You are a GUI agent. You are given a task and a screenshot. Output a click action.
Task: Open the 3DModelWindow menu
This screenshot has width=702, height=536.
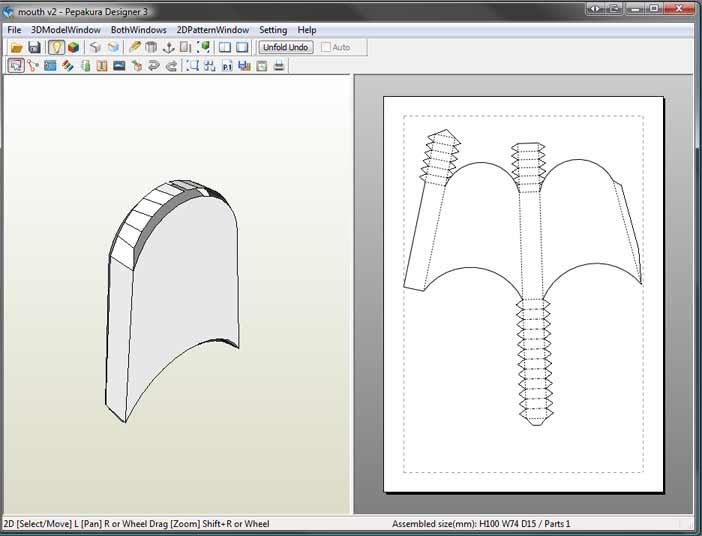[65, 30]
